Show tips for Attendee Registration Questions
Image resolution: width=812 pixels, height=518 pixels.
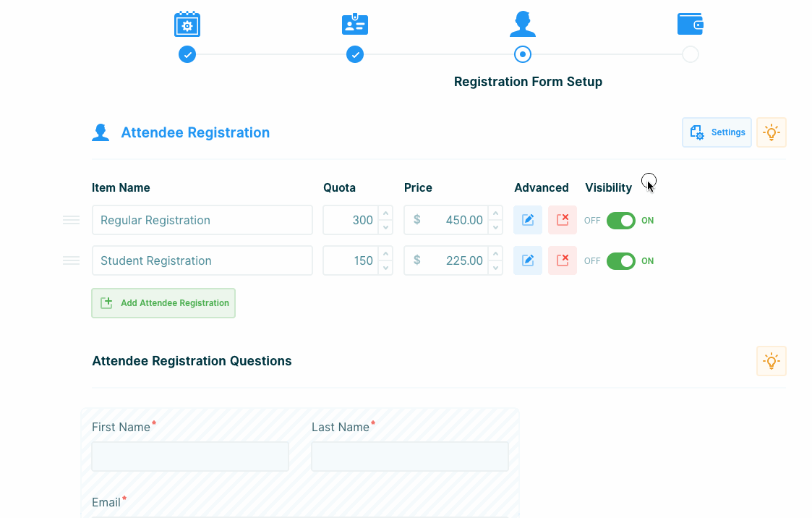[771, 361]
